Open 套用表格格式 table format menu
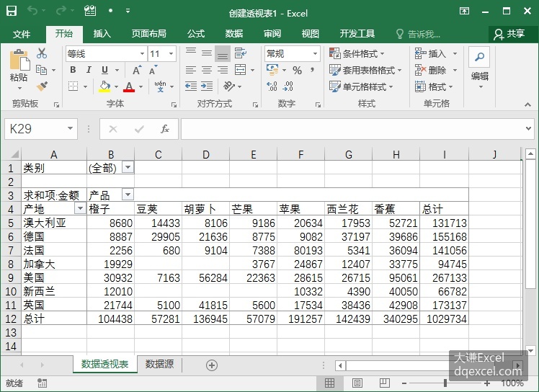Viewport: 539px width, 392px height. 365,70
